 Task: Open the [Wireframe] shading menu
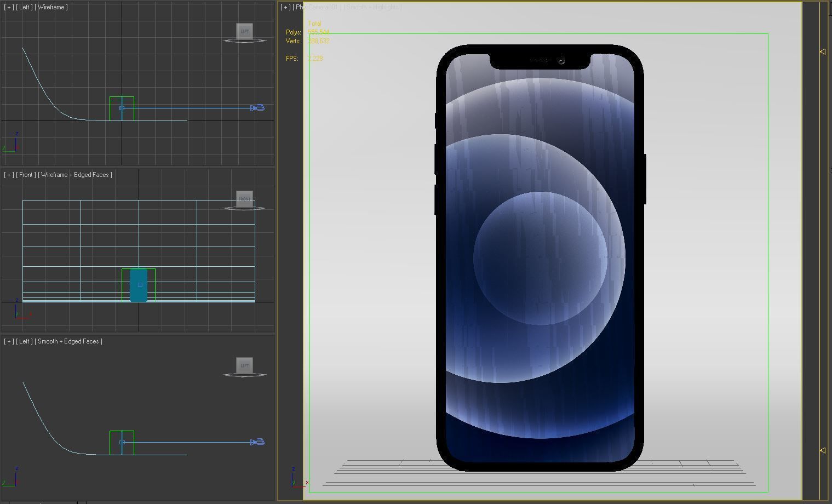[51, 7]
